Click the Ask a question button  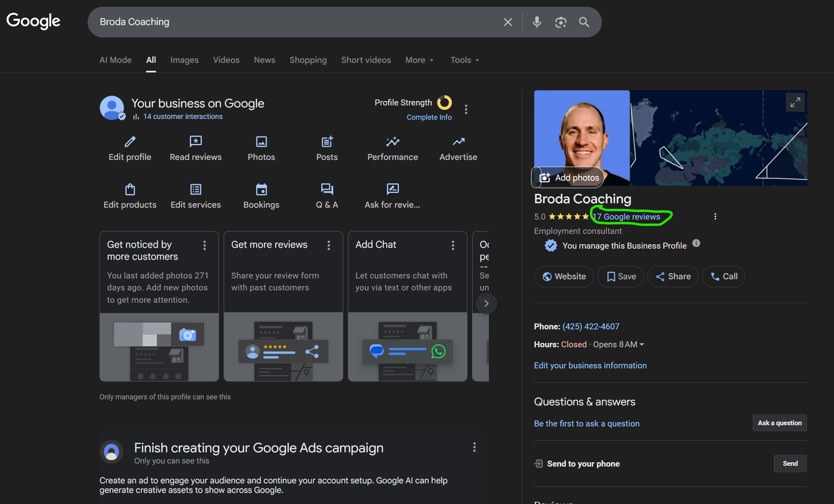point(779,423)
